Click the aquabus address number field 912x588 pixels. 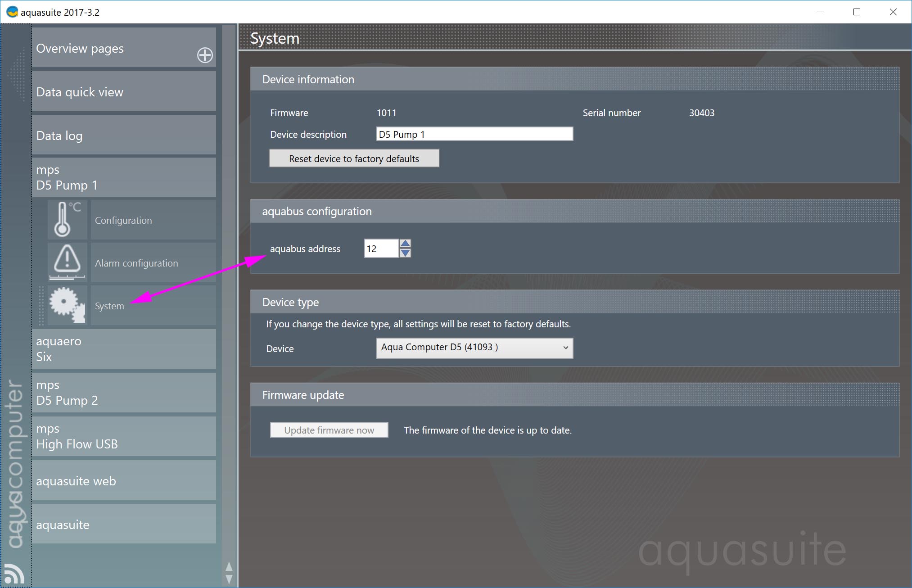[382, 249]
